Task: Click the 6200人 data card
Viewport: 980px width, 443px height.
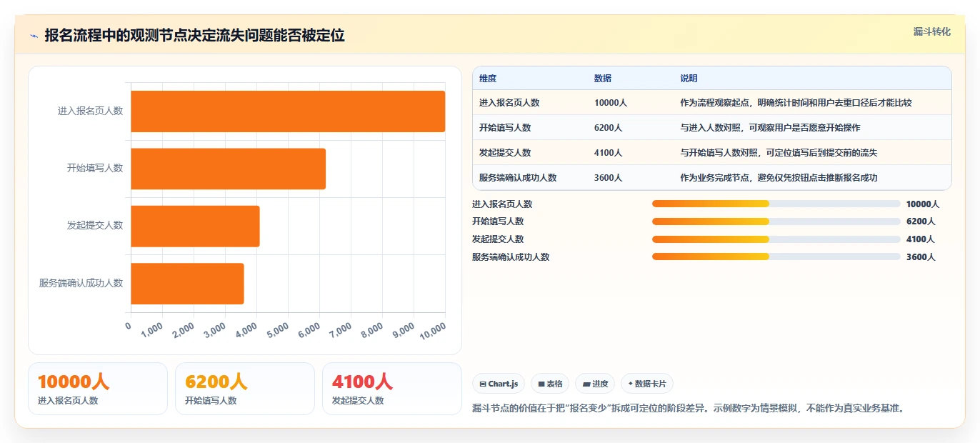Action: (245, 389)
